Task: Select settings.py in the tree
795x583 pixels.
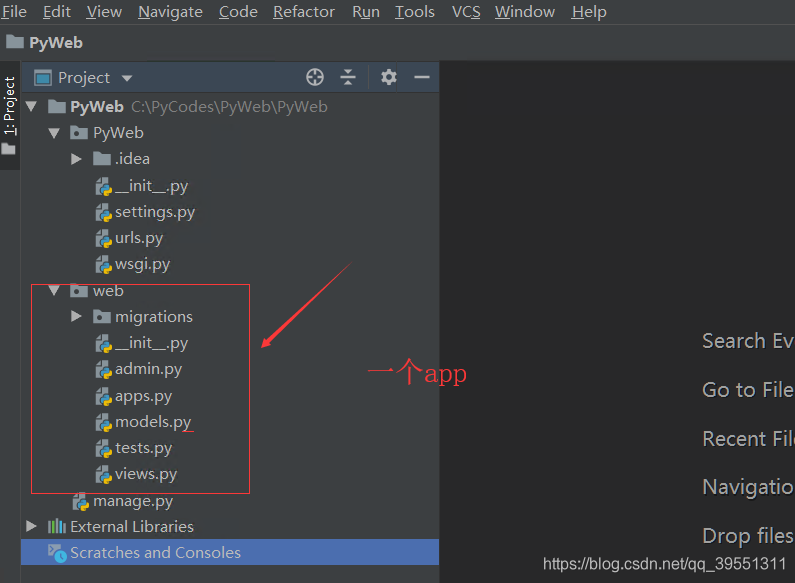Action: (155, 212)
